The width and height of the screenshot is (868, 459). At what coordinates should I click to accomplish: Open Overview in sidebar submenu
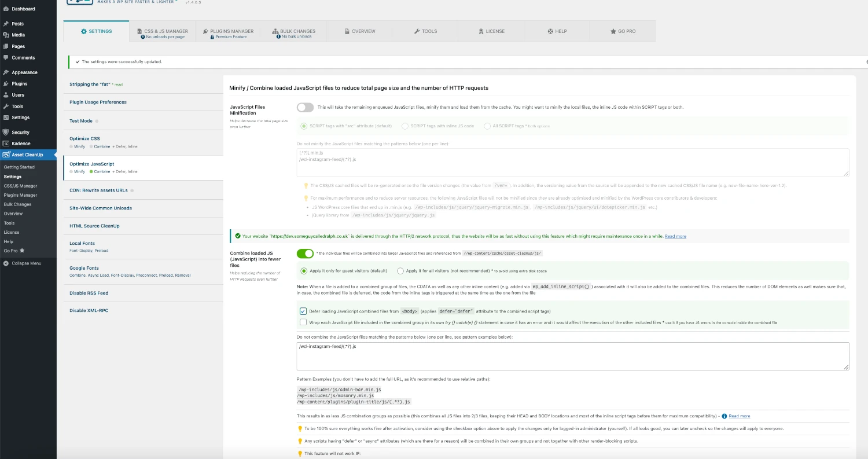pyautogui.click(x=13, y=214)
